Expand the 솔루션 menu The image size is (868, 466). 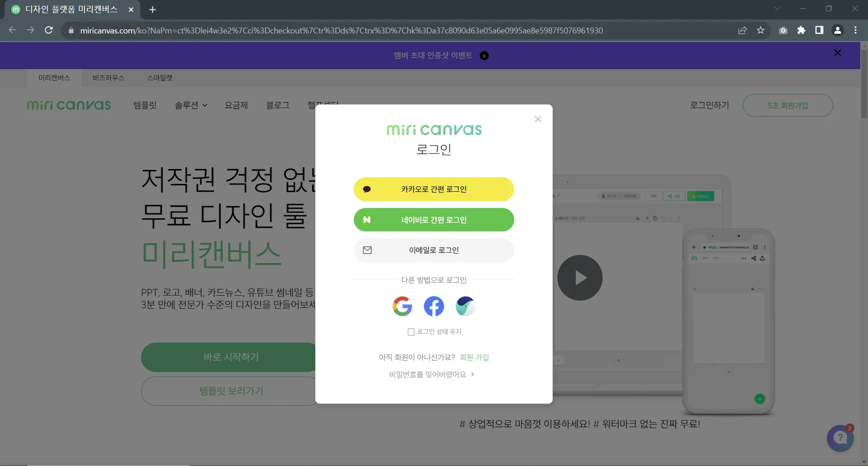tap(191, 105)
